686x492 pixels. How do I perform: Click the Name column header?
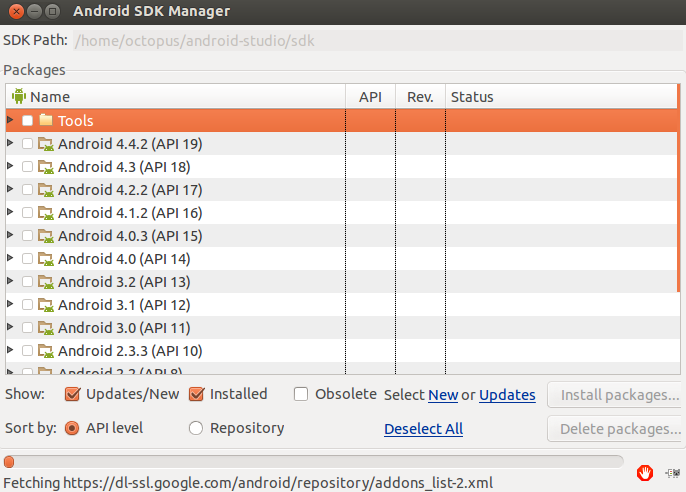[176, 96]
